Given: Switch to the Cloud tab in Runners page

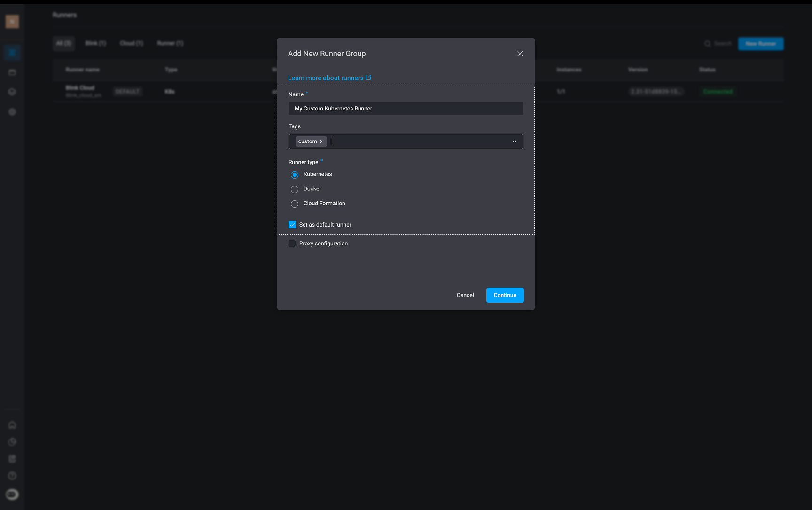Looking at the screenshot, I should click(132, 43).
